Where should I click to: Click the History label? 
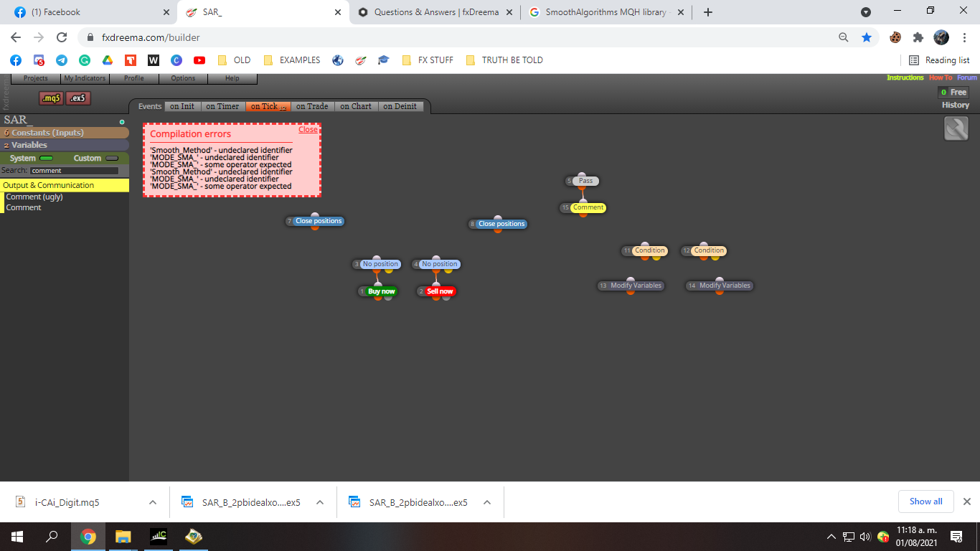(x=956, y=105)
